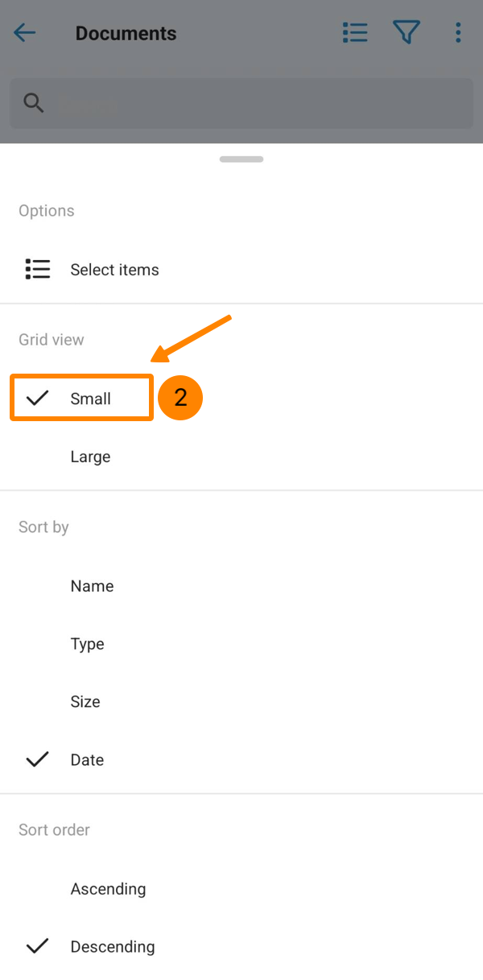Select Date sorting option
483x980 pixels.
pyautogui.click(x=87, y=759)
